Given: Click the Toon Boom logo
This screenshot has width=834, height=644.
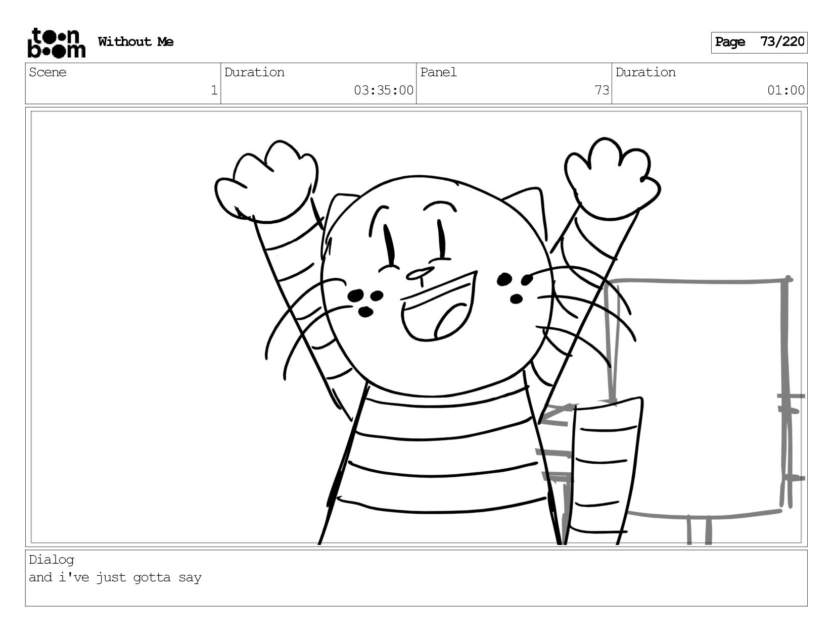Looking at the screenshot, I should [56, 42].
